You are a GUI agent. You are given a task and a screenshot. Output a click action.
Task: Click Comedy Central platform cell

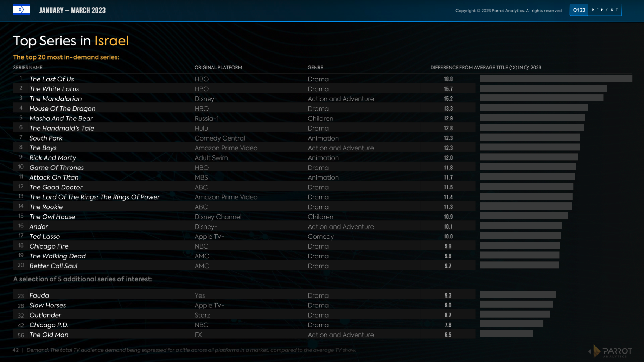coord(220,138)
